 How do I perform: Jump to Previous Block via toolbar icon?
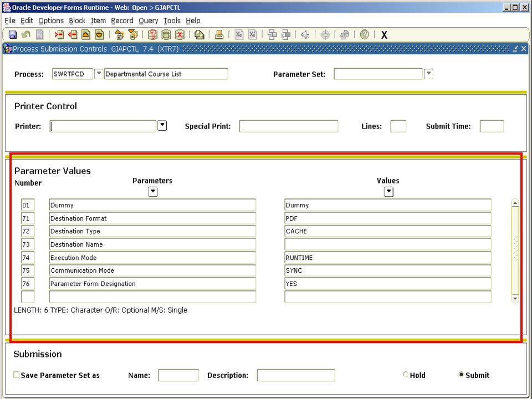tap(119, 34)
